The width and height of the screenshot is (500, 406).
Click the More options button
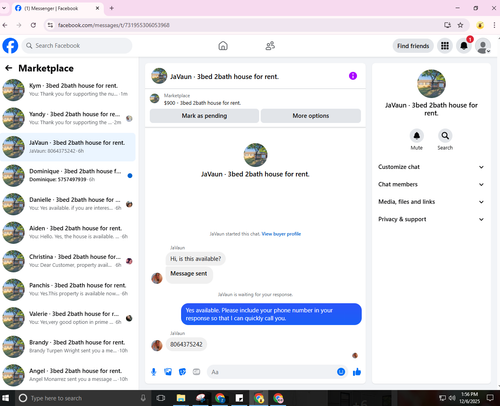[311, 116]
